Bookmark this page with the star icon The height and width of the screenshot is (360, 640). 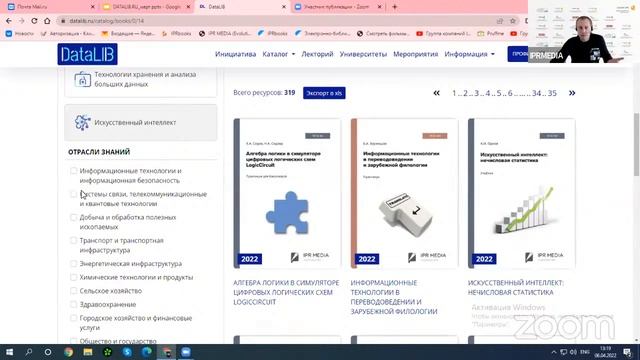tap(513, 21)
